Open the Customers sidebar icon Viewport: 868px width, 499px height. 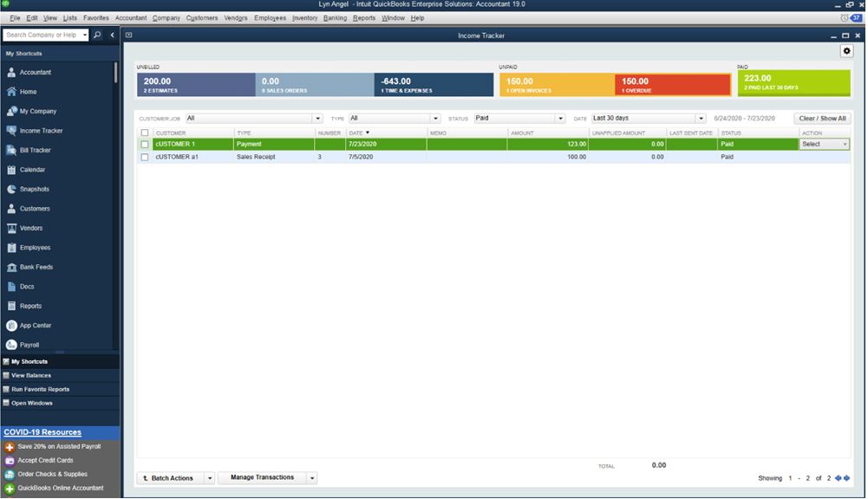coord(11,209)
